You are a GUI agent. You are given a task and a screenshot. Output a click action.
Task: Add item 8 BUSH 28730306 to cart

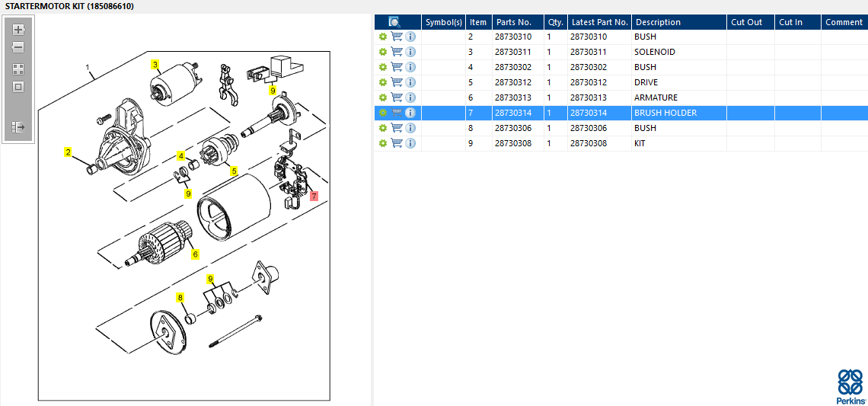point(397,128)
